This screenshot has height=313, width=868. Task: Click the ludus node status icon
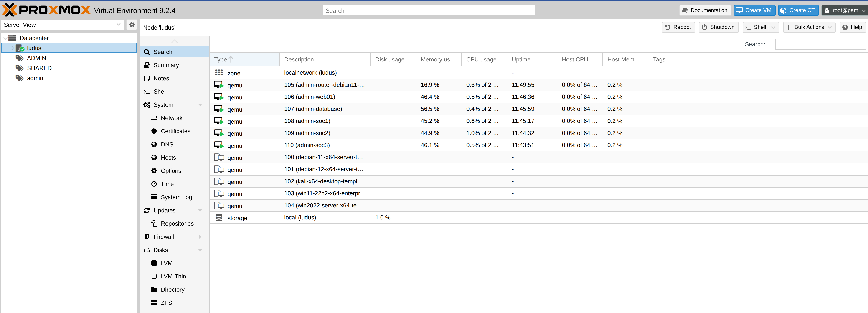tap(20, 48)
